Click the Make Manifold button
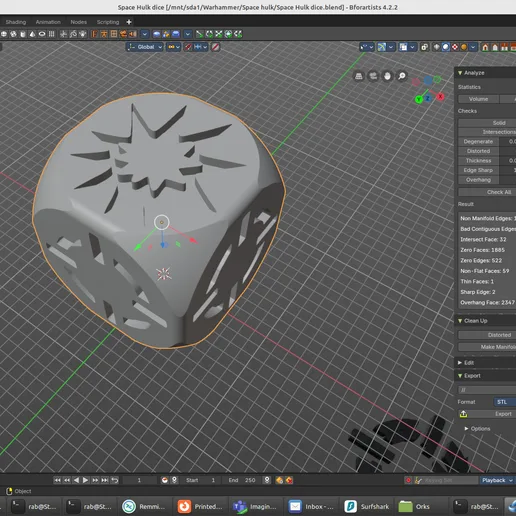 487,347
